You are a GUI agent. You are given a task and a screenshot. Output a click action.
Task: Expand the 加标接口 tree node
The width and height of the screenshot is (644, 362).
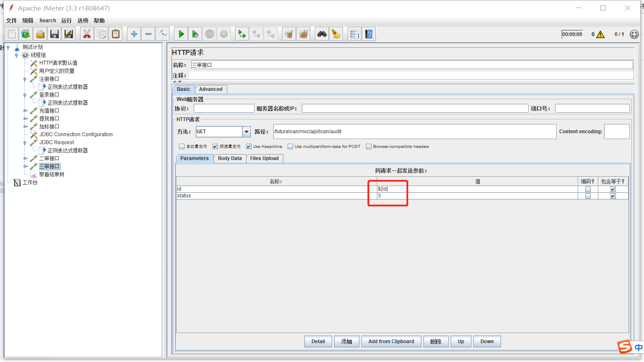coord(25,127)
